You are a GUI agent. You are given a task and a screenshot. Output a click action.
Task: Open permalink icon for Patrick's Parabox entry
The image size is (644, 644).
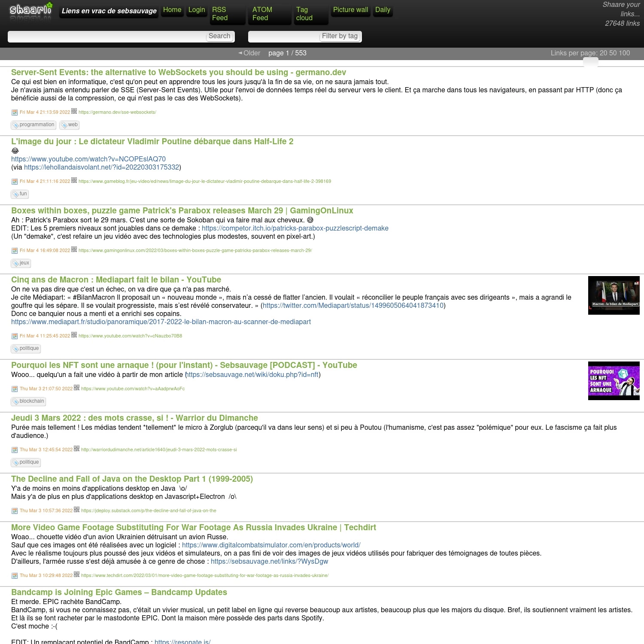coord(15,251)
